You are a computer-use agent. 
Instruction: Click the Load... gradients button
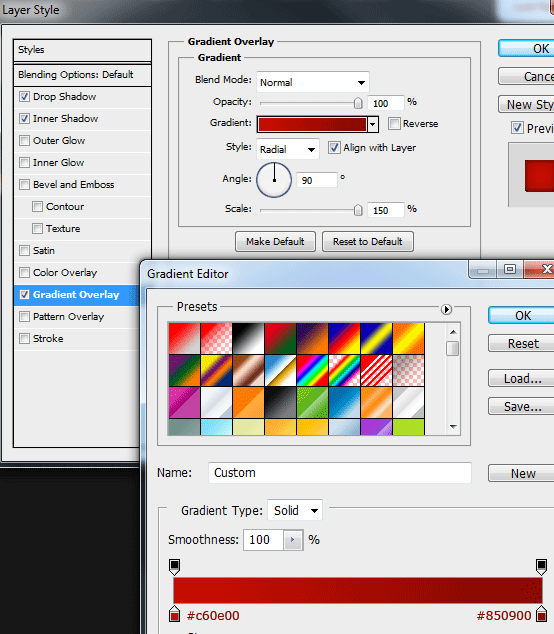pos(522,378)
